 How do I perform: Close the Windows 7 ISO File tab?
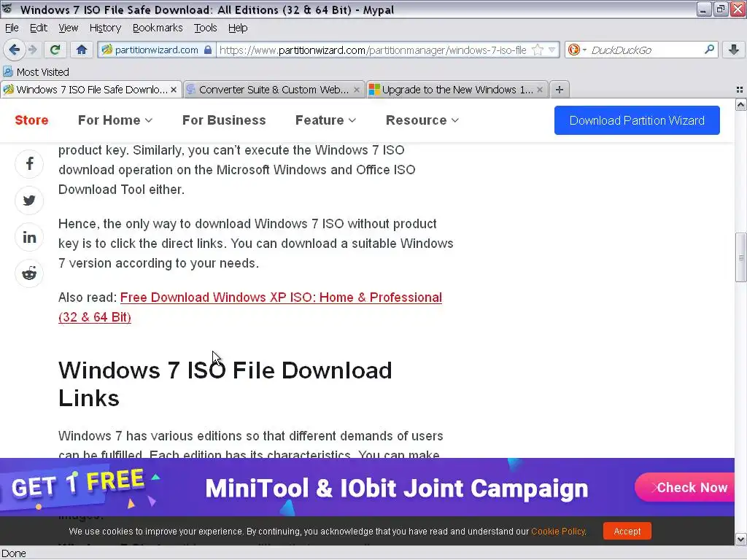coord(174,90)
